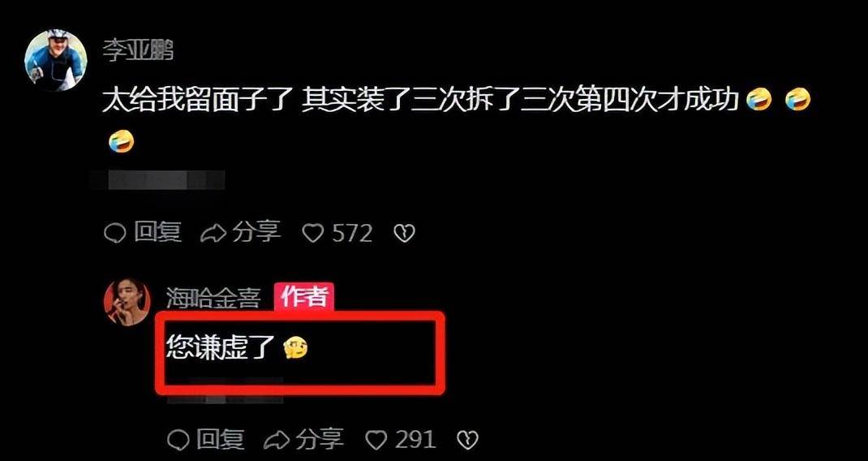Click the share arrow icon beside 291

(x=277, y=441)
